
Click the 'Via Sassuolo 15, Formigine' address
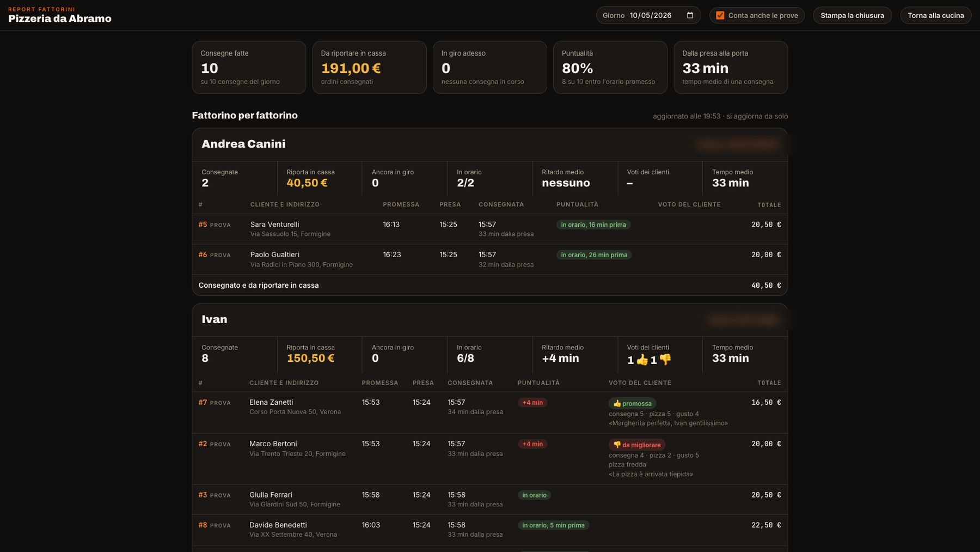click(290, 234)
